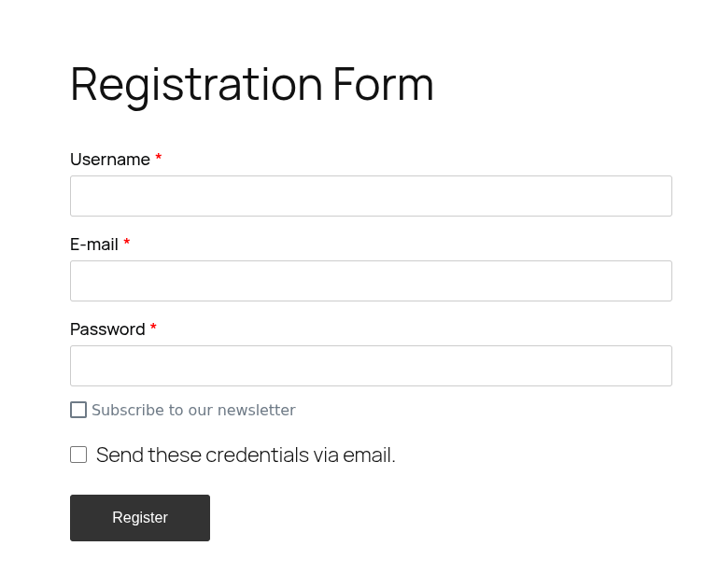Enable the newsletter subscription checkbox
The width and height of the screenshot is (719, 588).
[x=78, y=410]
